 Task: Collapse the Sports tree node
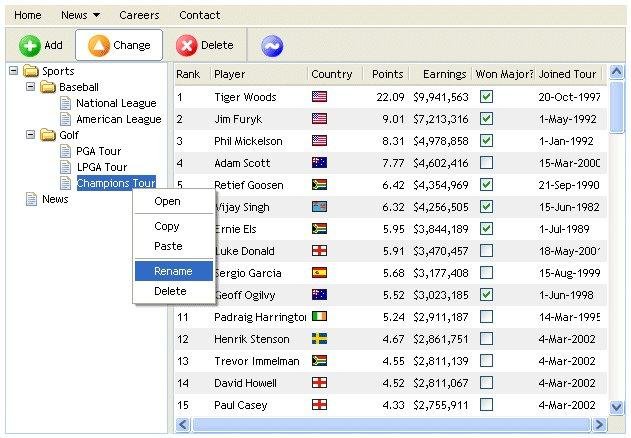[x=13, y=71]
